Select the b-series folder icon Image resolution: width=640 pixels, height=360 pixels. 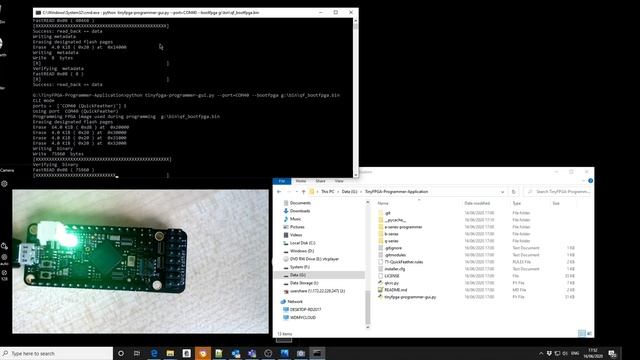(x=380, y=234)
